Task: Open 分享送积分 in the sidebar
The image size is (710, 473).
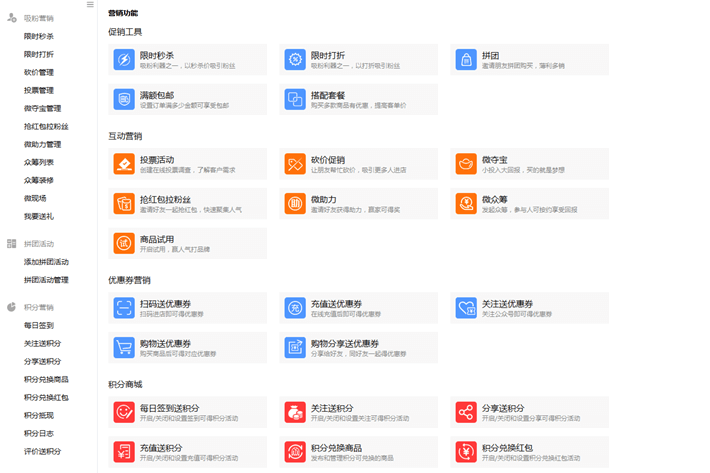Action: tap(42, 361)
